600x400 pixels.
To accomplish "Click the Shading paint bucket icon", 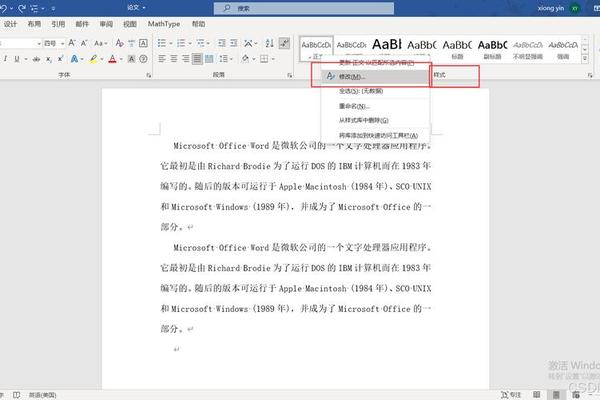I will (245, 59).
